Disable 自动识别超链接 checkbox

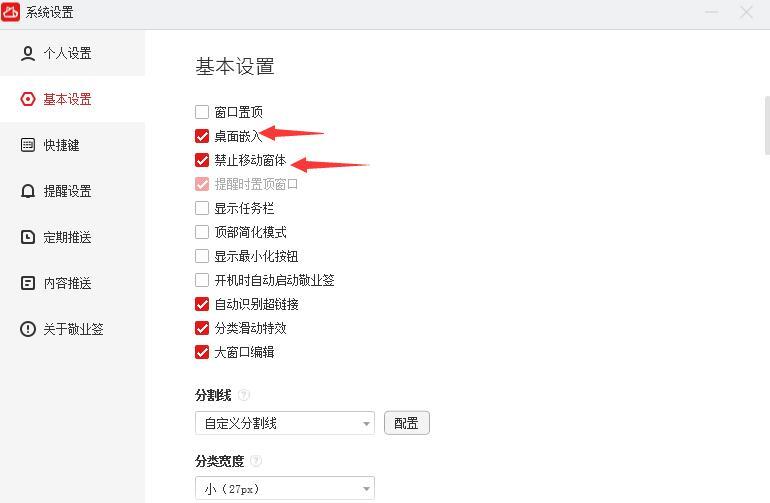(202, 304)
